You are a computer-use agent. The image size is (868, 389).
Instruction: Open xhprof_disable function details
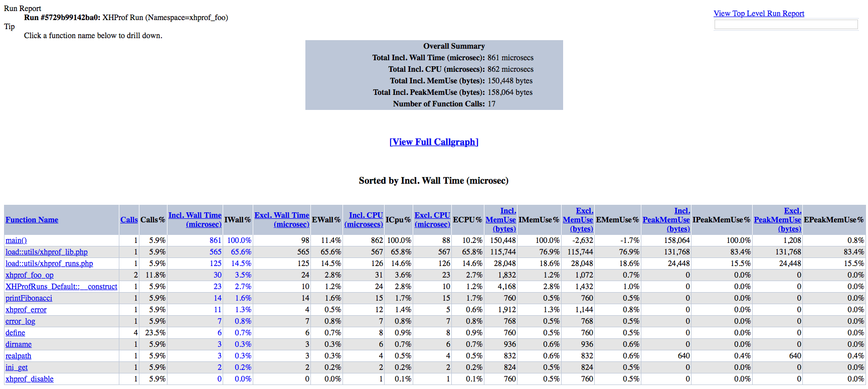(30, 379)
